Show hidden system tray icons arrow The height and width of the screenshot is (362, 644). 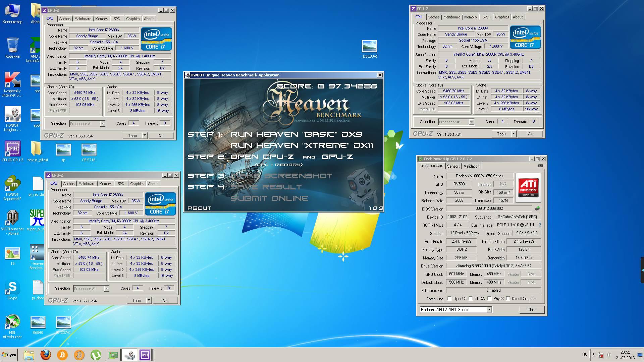593,355
